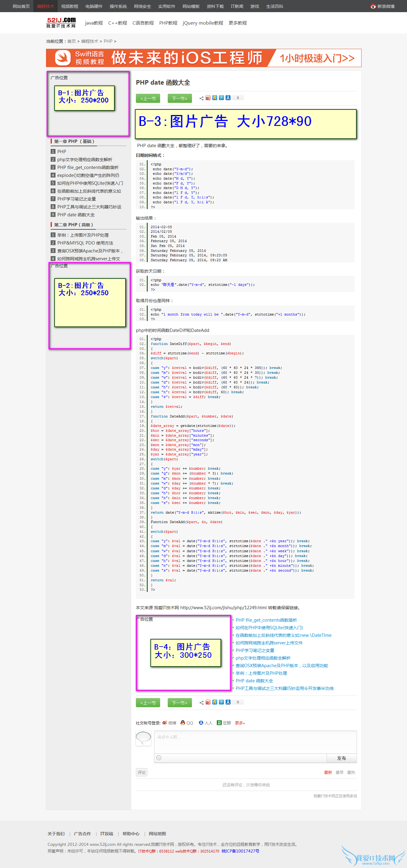
Task: Open the C语言教程 category
Action: coord(143,23)
